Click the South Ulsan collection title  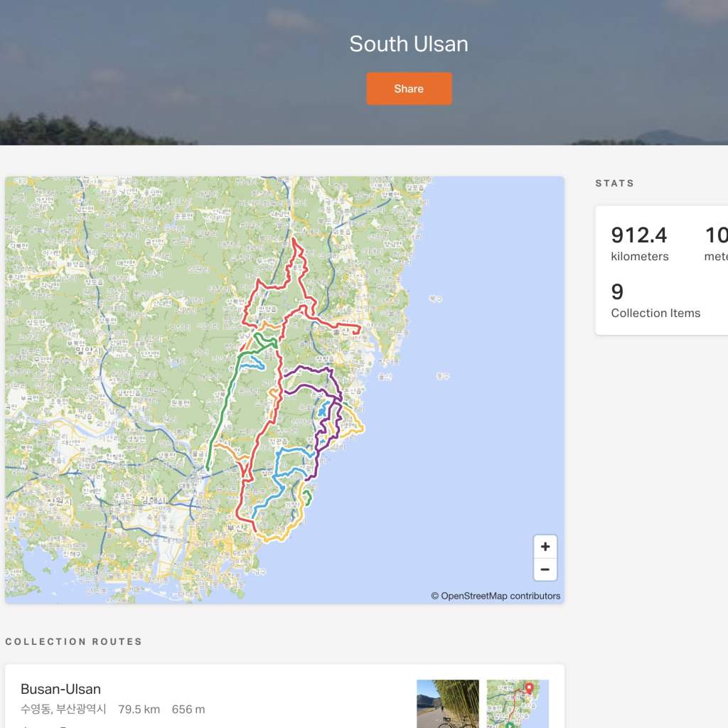pyautogui.click(x=409, y=44)
